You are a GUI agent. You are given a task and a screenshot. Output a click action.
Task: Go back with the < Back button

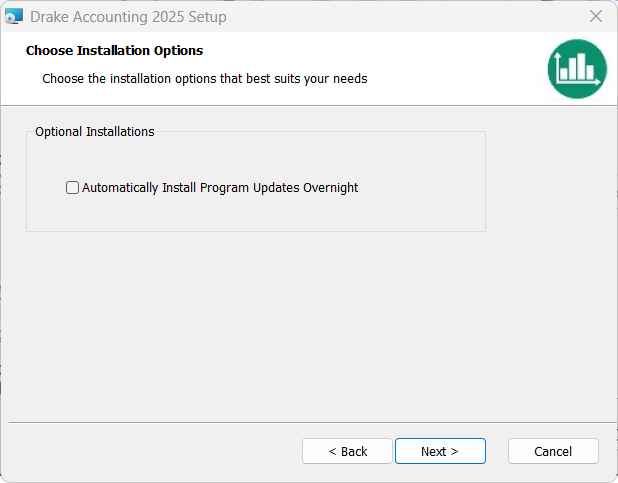(x=347, y=451)
